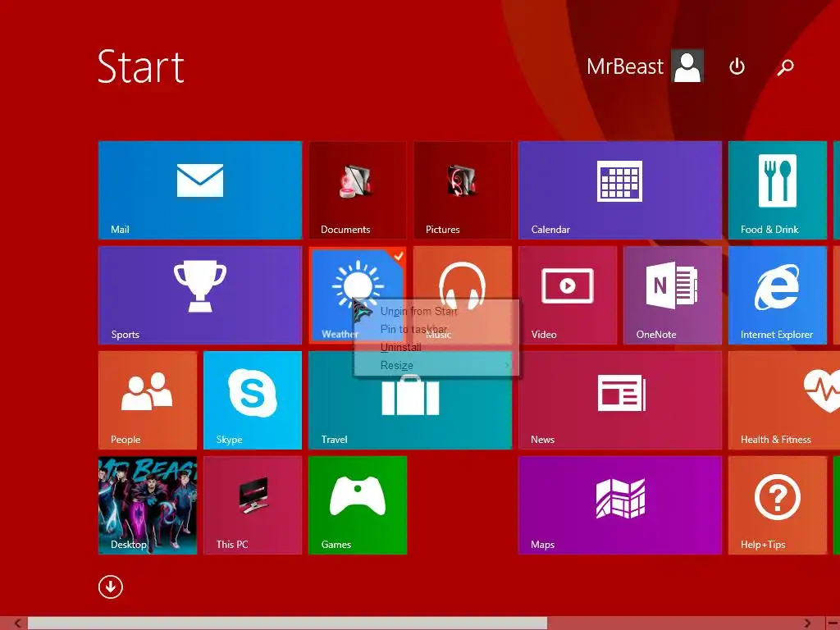Open the Video tile

point(568,294)
